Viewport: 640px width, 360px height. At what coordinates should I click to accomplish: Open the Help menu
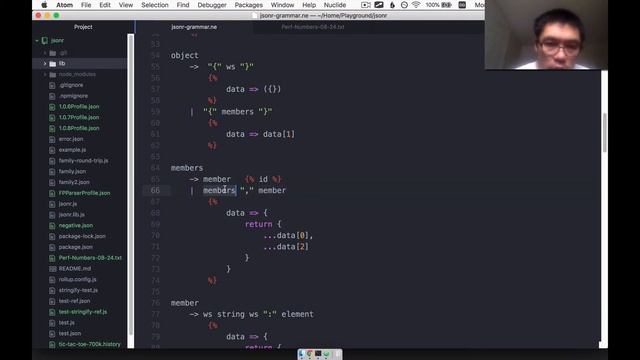click(309, 5)
